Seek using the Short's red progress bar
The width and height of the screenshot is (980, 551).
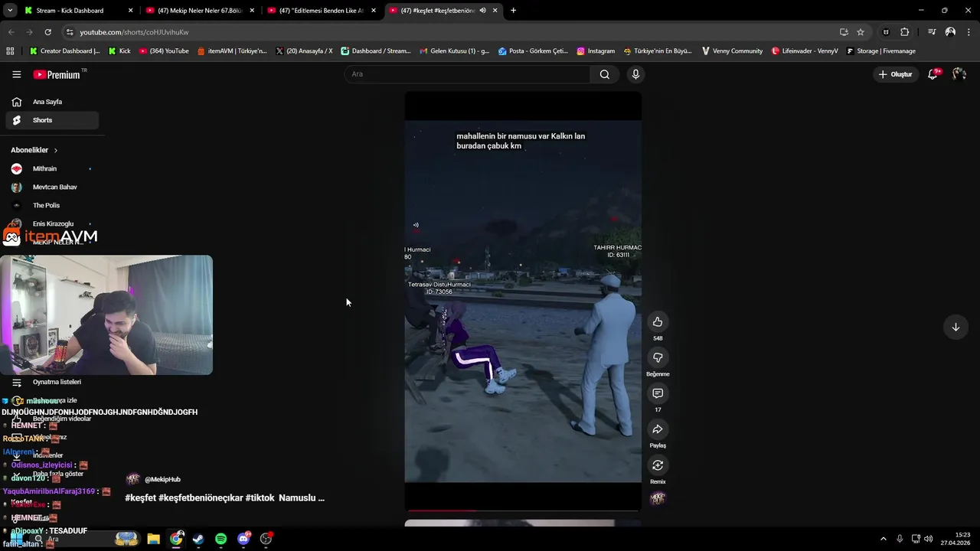pos(523,510)
